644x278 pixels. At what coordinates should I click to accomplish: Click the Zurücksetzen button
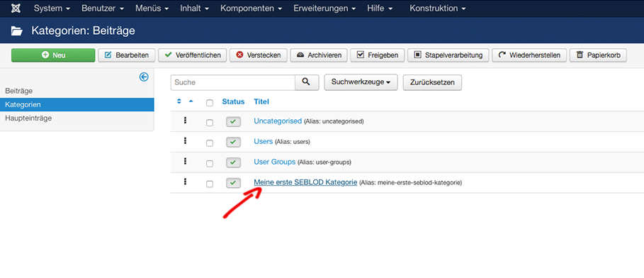point(432,82)
